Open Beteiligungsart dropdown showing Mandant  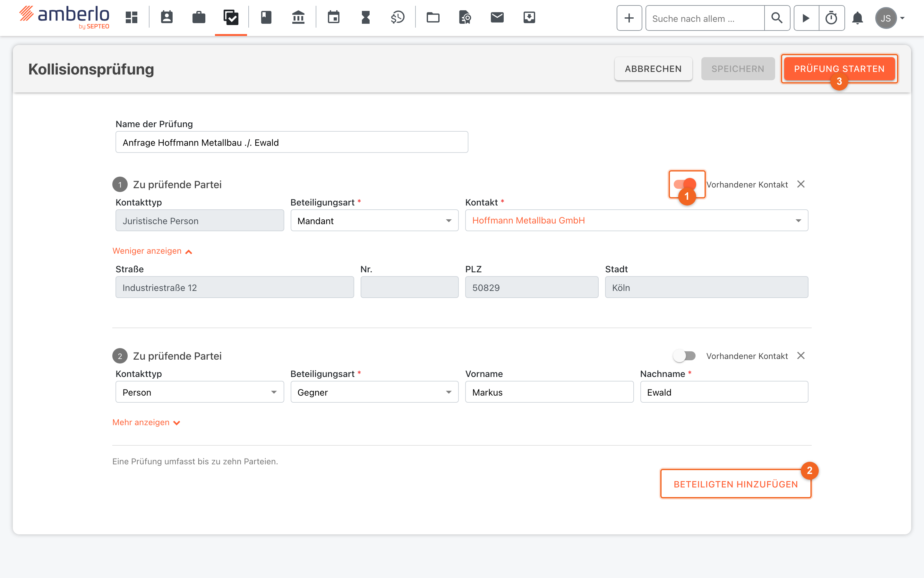point(374,221)
